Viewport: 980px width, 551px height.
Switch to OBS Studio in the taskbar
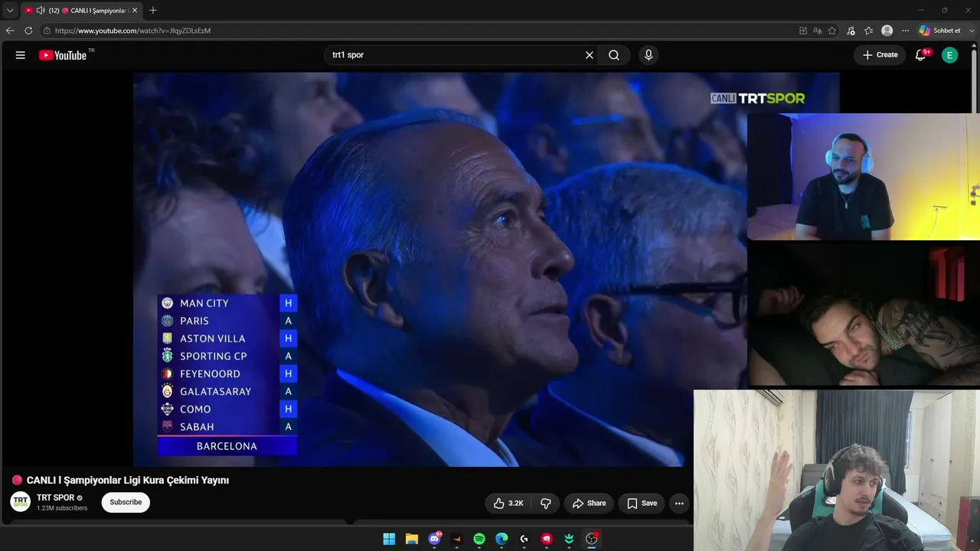[x=591, y=539]
